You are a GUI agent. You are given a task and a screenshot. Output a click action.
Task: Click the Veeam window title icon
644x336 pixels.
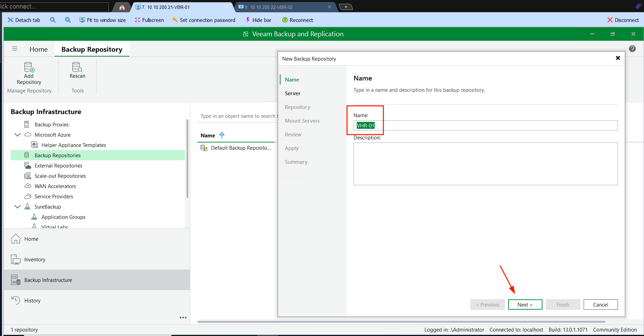(x=246, y=34)
